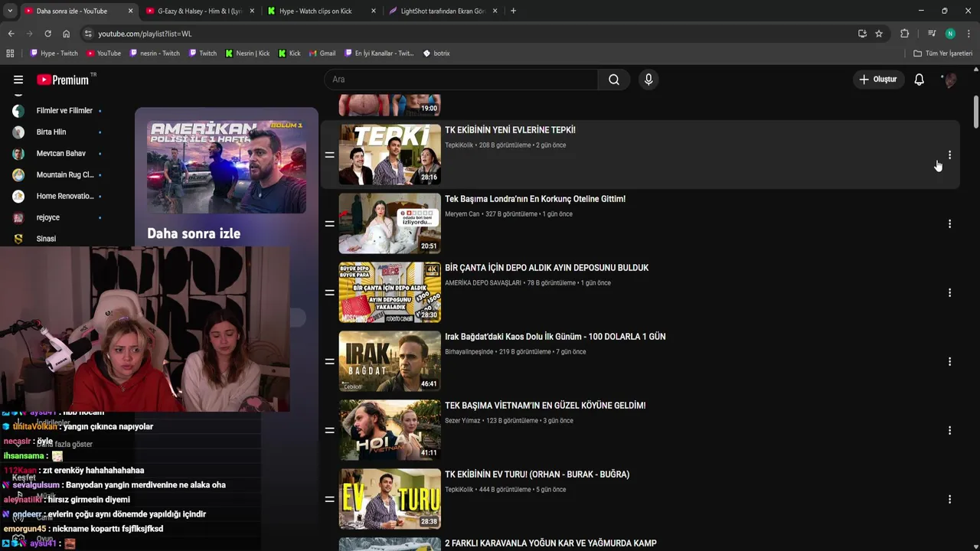Grab reorder handle of TEPKİ video row
Image resolution: width=980 pixels, height=551 pixels.
pyautogui.click(x=329, y=155)
